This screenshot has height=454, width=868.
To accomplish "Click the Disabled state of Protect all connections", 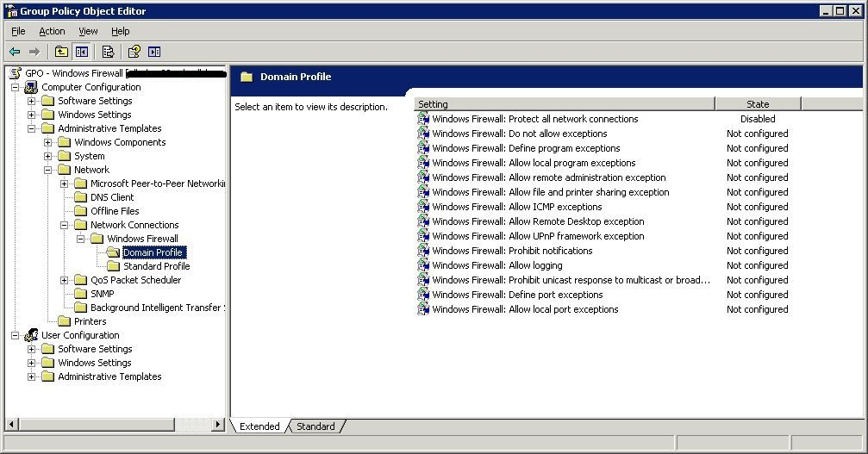I will [x=758, y=119].
